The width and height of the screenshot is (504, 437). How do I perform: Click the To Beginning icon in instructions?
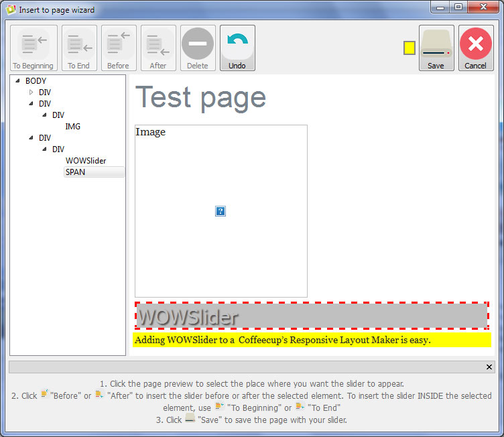(x=219, y=406)
